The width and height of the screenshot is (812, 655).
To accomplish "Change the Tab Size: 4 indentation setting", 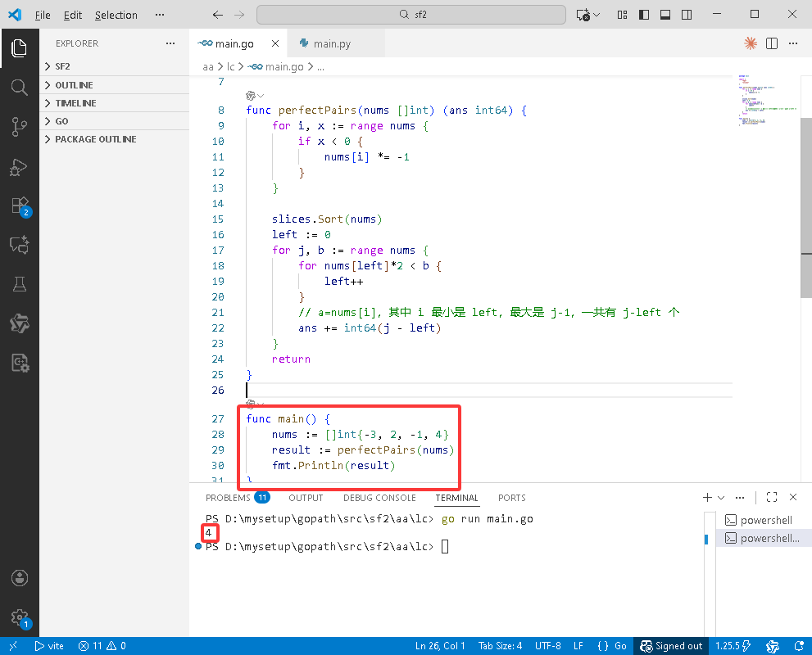I will pos(500,646).
